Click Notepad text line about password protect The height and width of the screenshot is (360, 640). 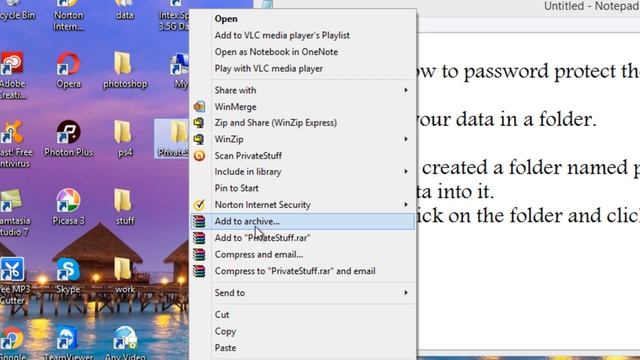(528, 71)
